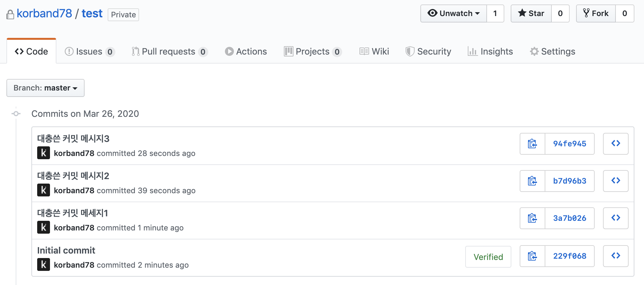This screenshot has width=644, height=285.
Task: Fork the test repository
Action: tap(596, 13)
